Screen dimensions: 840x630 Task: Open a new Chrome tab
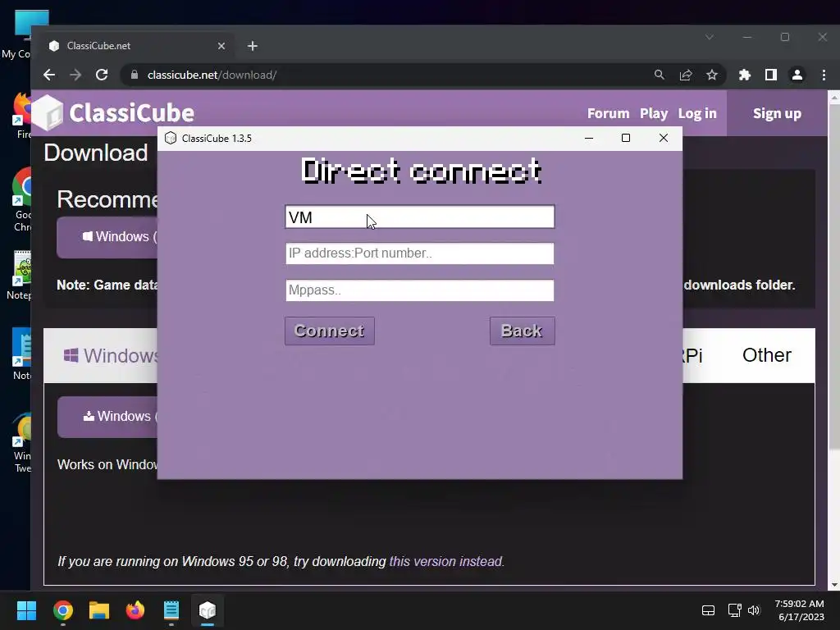coord(253,46)
